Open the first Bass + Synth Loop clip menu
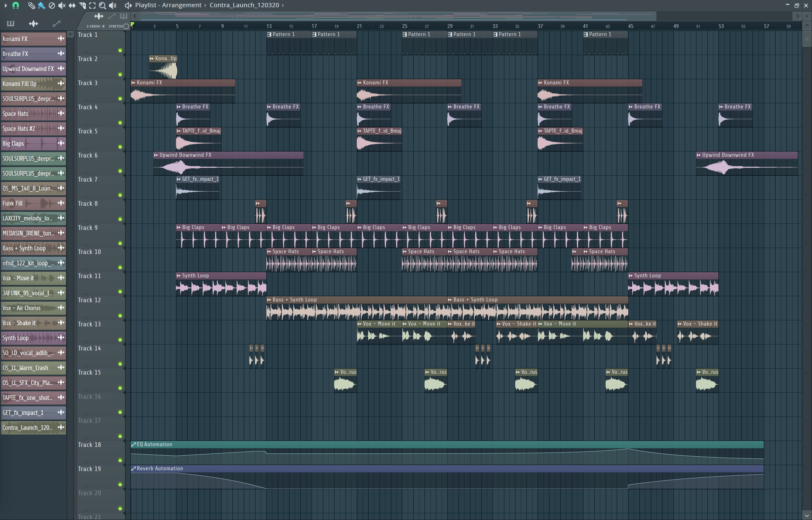Image resolution: width=812 pixels, height=520 pixels. (269, 300)
